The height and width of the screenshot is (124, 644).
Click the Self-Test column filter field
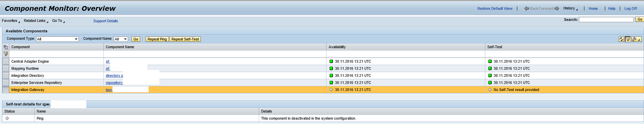point(564,54)
